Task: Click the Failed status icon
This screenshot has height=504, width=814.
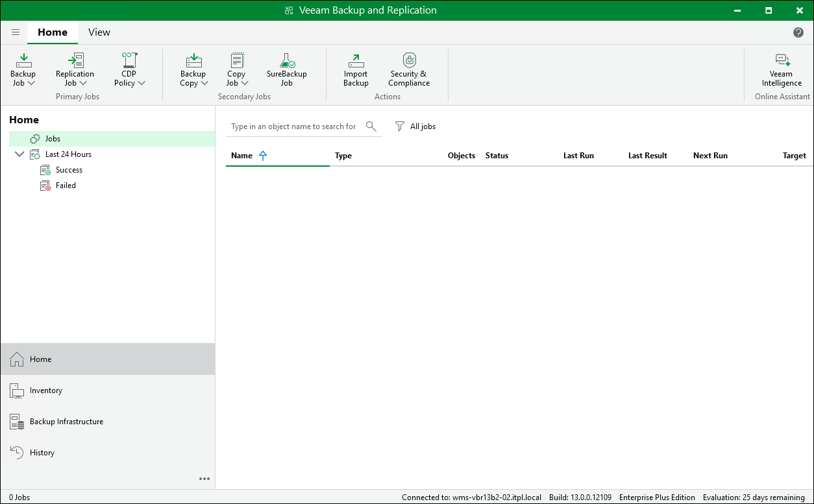Action: tap(45, 186)
